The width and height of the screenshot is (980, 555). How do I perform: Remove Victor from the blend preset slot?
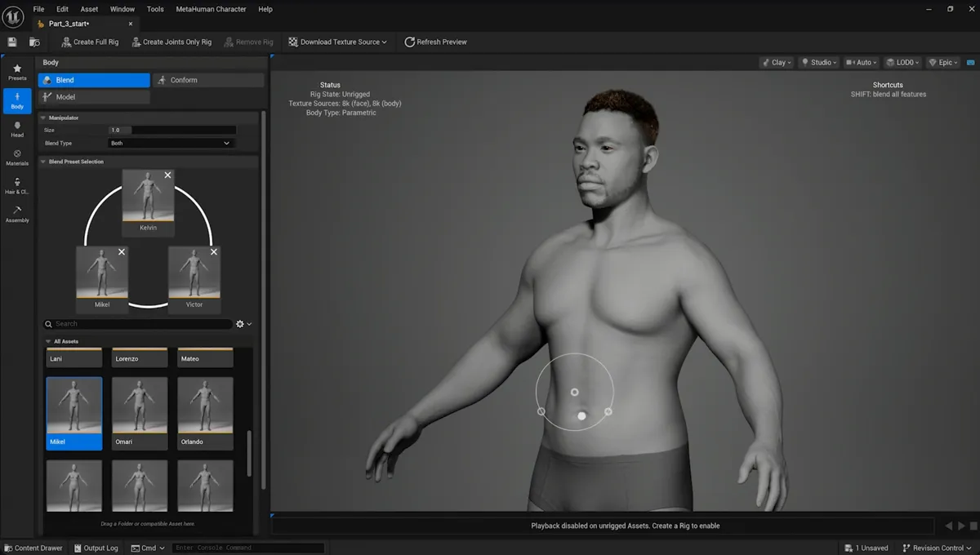coord(214,252)
